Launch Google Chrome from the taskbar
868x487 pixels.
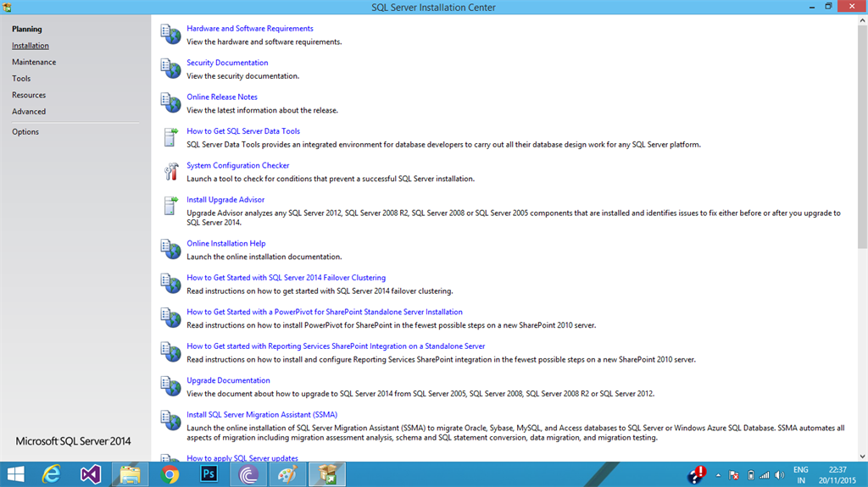pos(170,475)
